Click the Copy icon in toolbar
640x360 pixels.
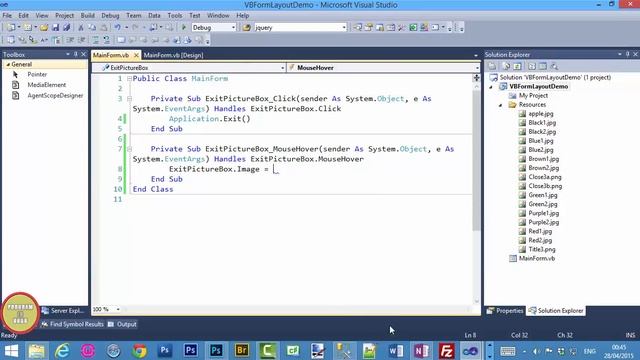coord(92,27)
